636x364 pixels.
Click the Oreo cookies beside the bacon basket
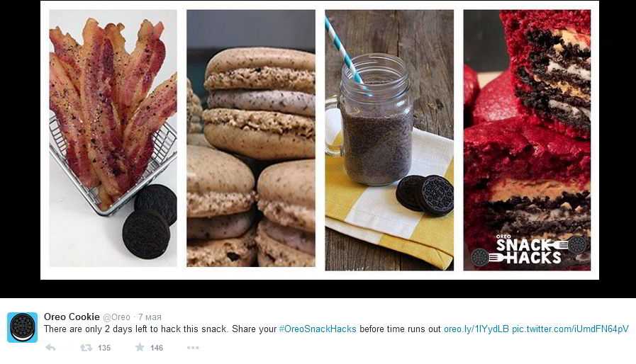coord(150,222)
